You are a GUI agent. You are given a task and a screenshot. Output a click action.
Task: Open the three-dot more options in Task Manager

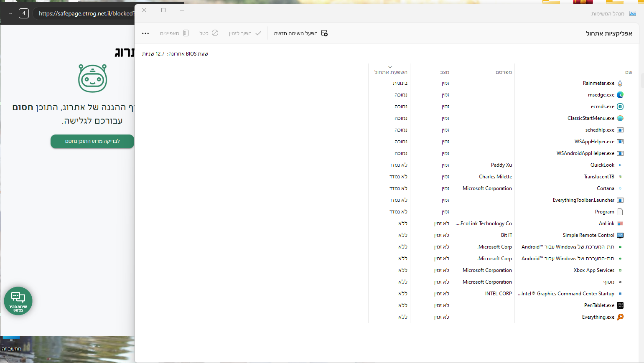click(x=145, y=33)
